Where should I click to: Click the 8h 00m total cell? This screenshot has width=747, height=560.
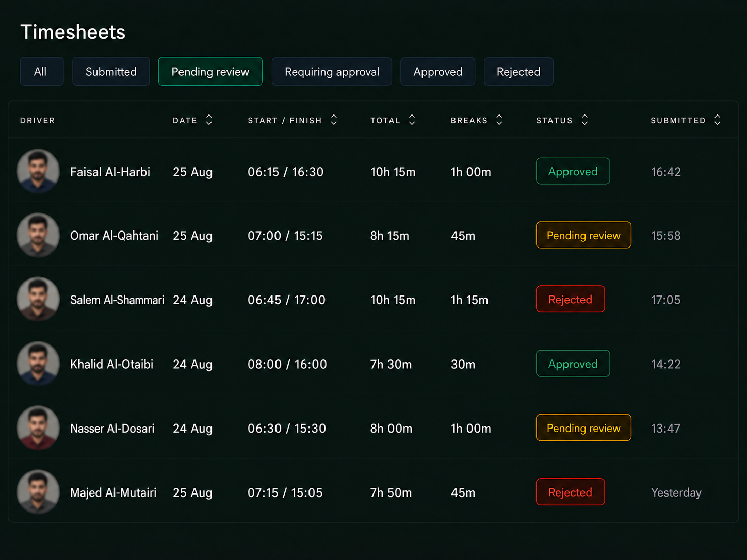[x=391, y=428]
